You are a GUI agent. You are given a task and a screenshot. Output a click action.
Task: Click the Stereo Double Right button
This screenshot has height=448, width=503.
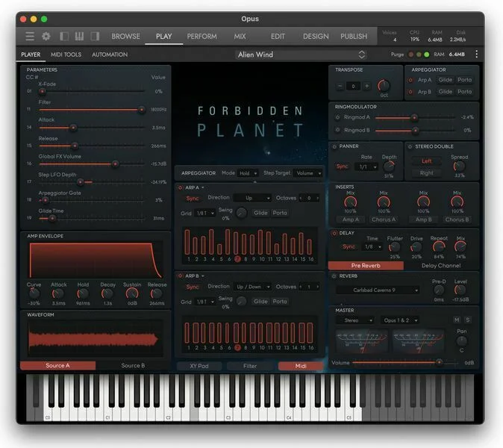(426, 173)
